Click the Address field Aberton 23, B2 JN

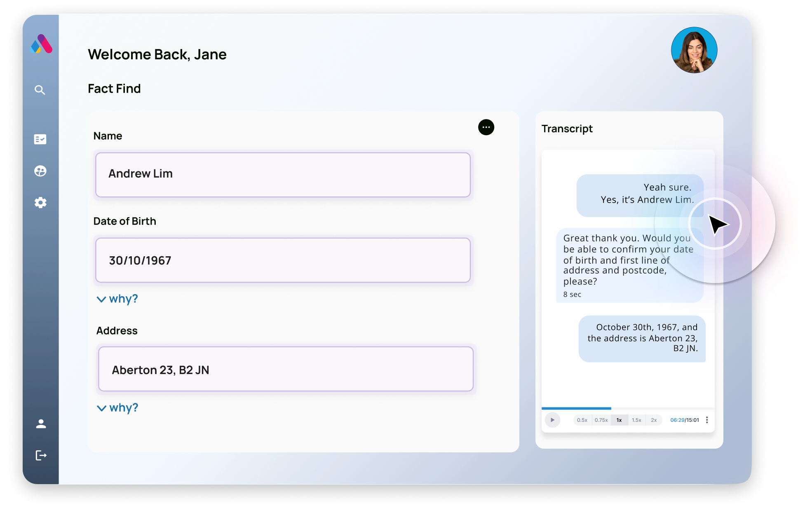click(286, 369)
